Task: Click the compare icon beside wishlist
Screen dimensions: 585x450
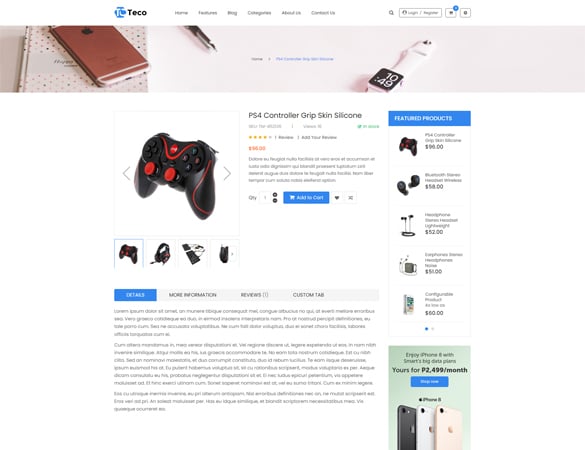Action: [350, 198]
